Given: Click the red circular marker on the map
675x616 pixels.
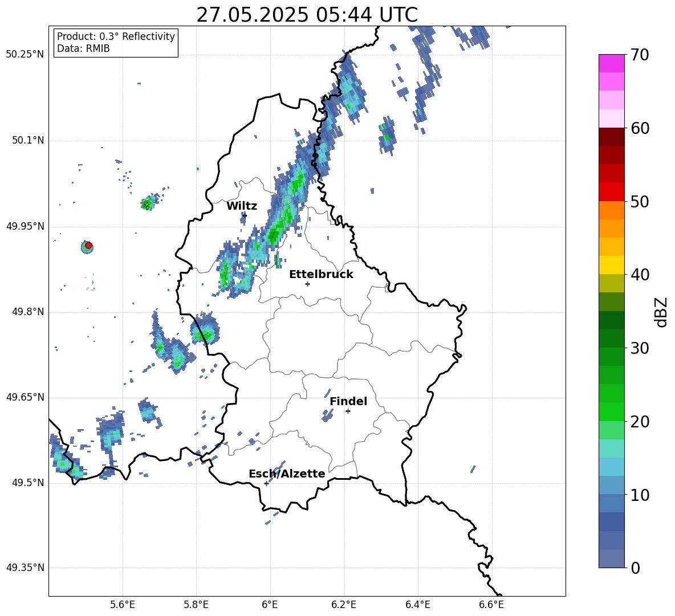Looking at the screenshot, I should click(x=88, y=246).
